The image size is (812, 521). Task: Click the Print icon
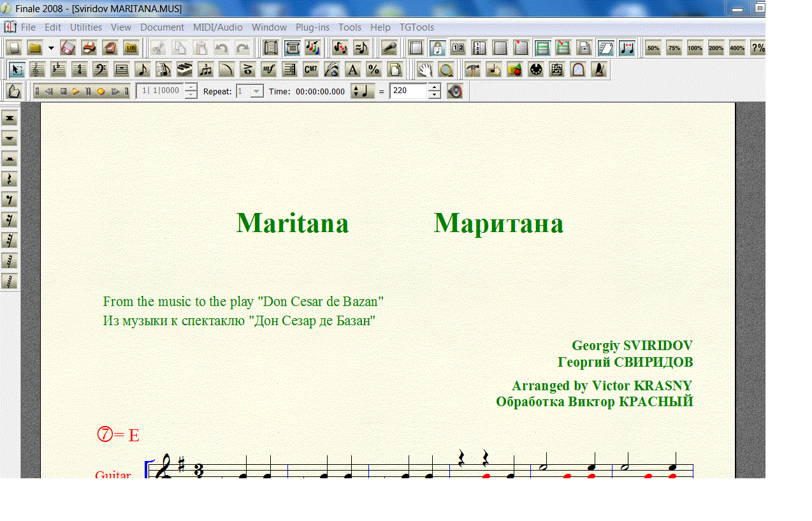tap(89, 48)
